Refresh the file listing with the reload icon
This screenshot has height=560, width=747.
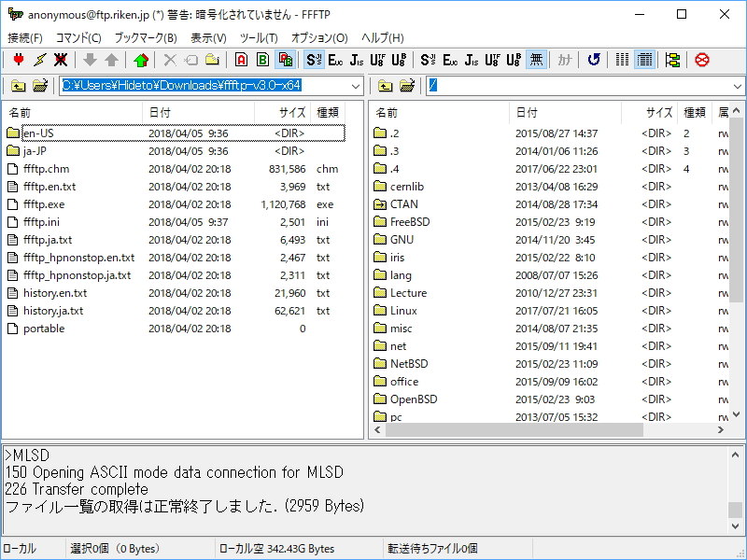pyautogui.click(x=593, y=60)
